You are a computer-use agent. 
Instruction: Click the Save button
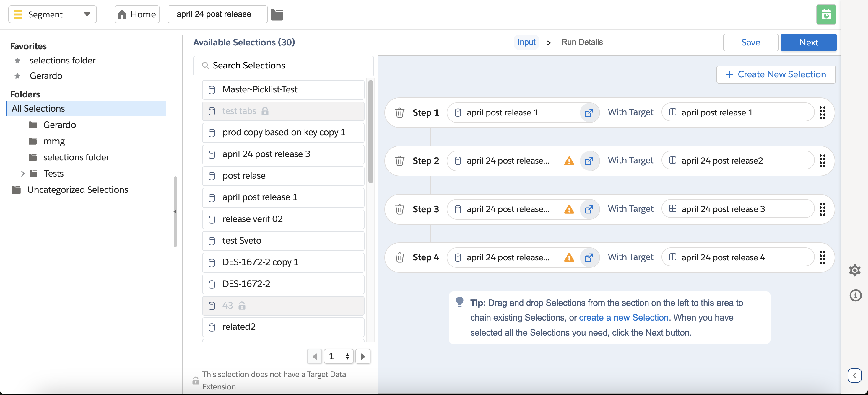tap(750, 43)
